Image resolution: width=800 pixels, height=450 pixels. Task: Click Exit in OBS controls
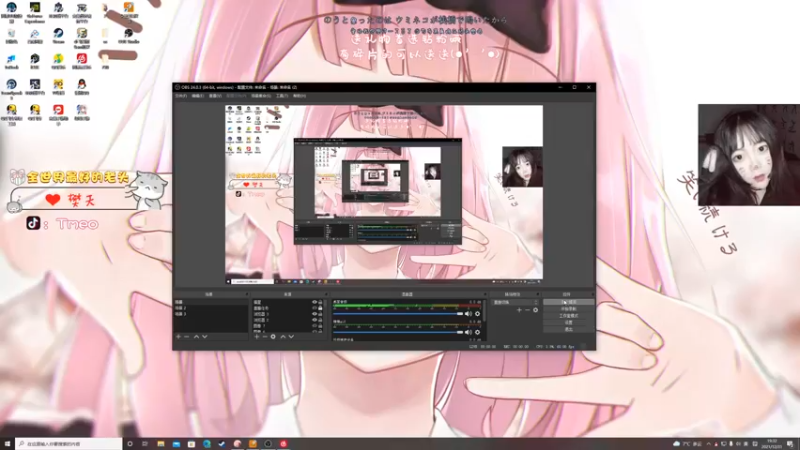pos(568,329)
